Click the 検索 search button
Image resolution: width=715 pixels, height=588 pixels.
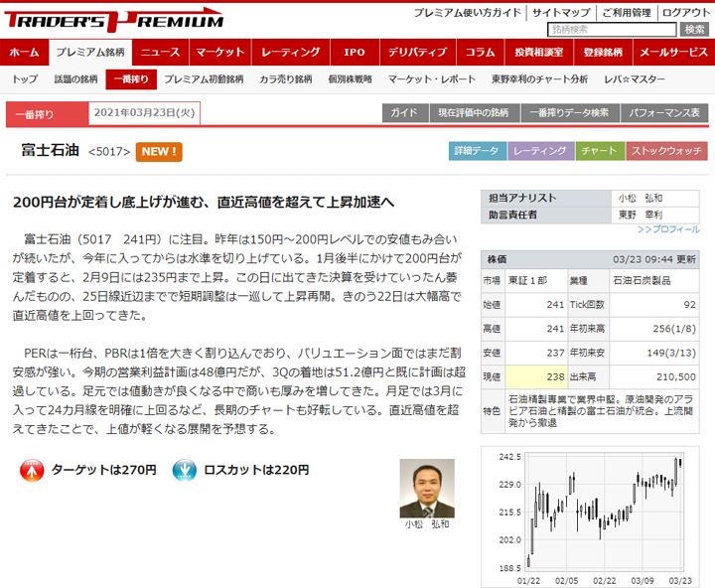point(694,30)
